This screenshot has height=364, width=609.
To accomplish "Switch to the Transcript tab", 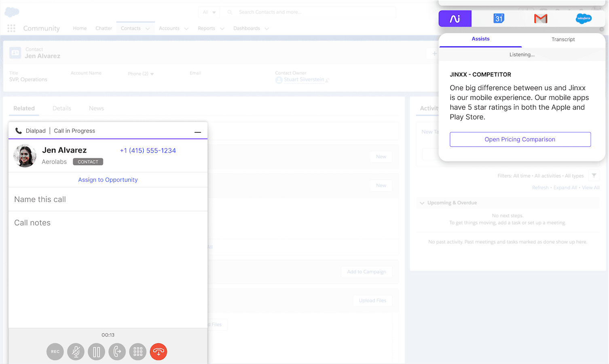I will point(563,39).
